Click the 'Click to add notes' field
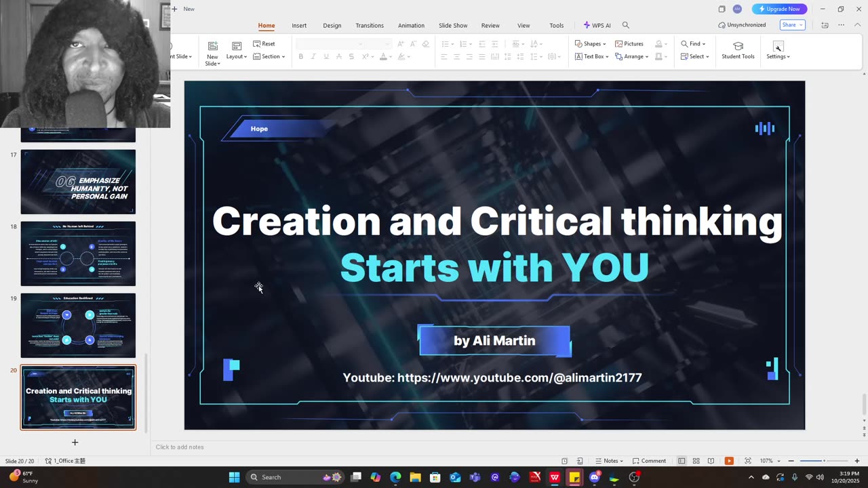The height and width of the screenshot is (488, 868). (180, 447)
